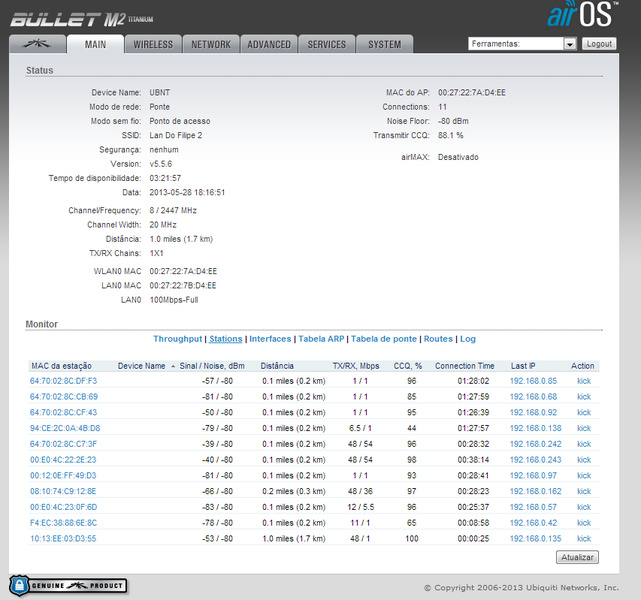Open the Ubiquiti logo tab
Image resolution: width=641 pixels, height=600 pixels.
click(x=37, y=44)
